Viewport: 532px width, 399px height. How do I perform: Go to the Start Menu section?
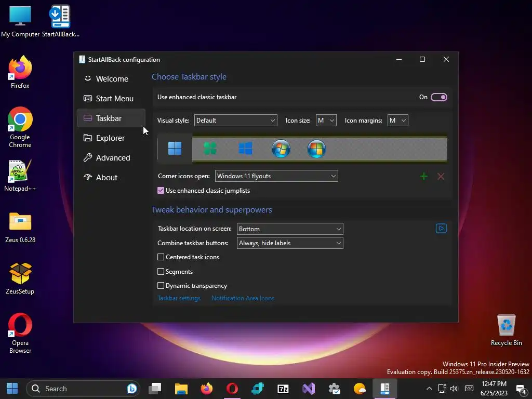[111, 98]
